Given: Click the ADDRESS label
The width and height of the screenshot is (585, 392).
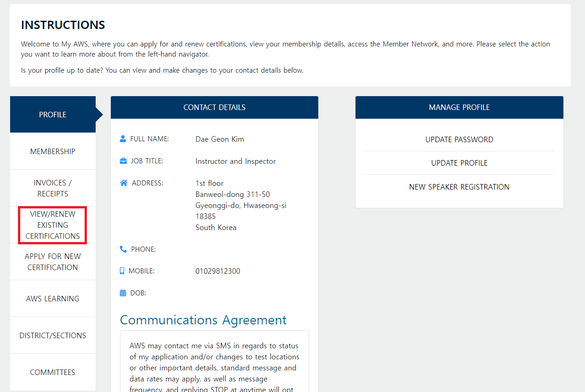Looking at the screenshot, I should point(147,183).
